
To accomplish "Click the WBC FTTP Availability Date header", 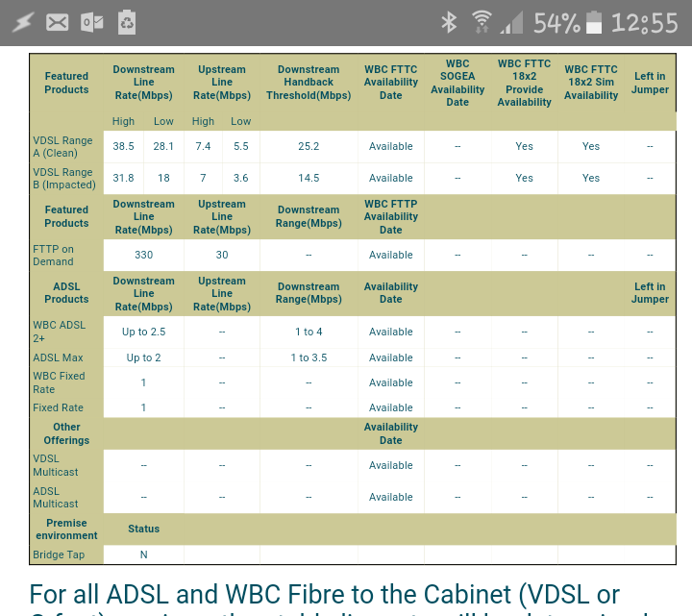I will tap(391, 216).
